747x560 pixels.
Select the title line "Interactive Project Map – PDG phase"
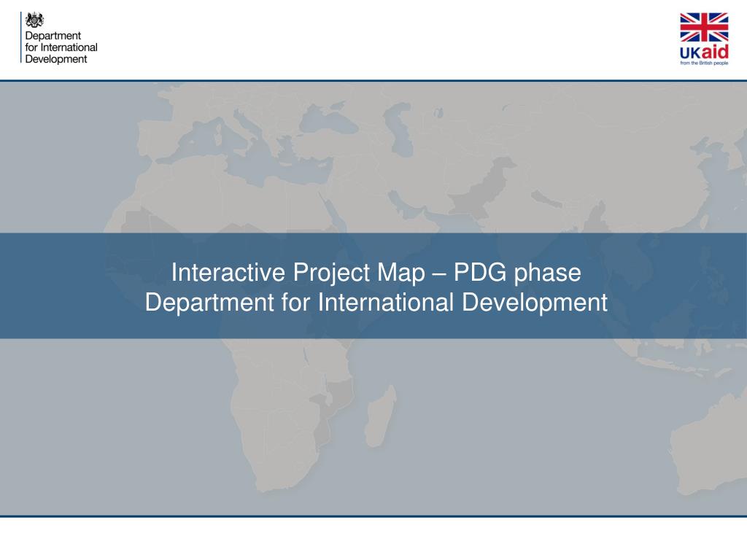(x=376, y=273)
